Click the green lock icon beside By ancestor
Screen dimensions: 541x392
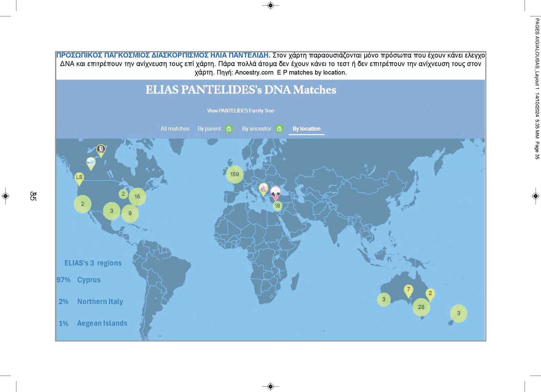tap(279, 129)
